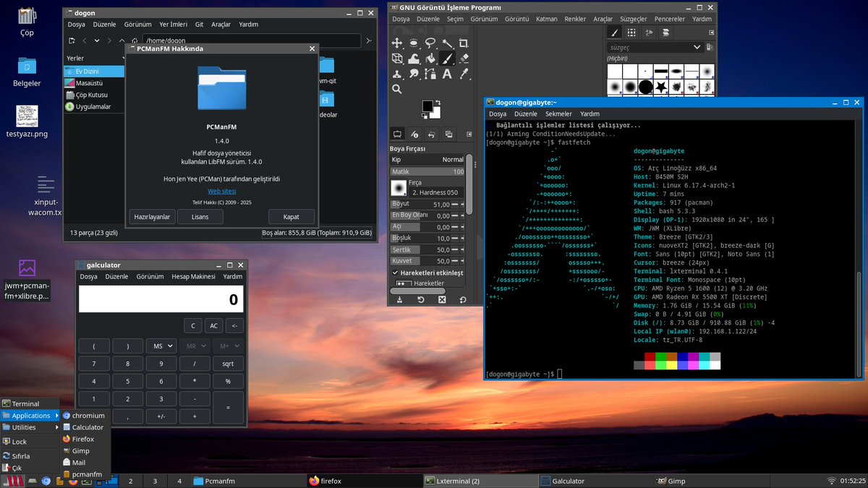This screenshot has width=868, height=488.
Task: Select the Free Select lasso tool
Action: [430, 43]
